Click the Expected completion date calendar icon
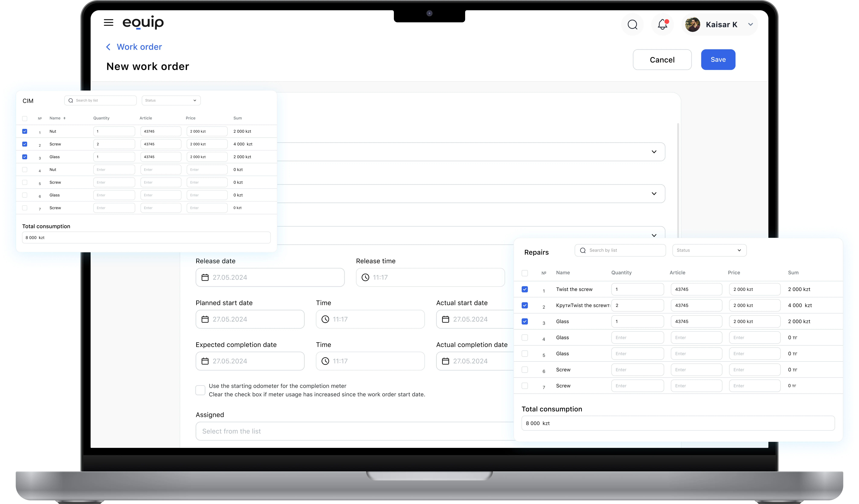Image resolution: width=859 pixels, height=504 pixels. tap(205, 361)
